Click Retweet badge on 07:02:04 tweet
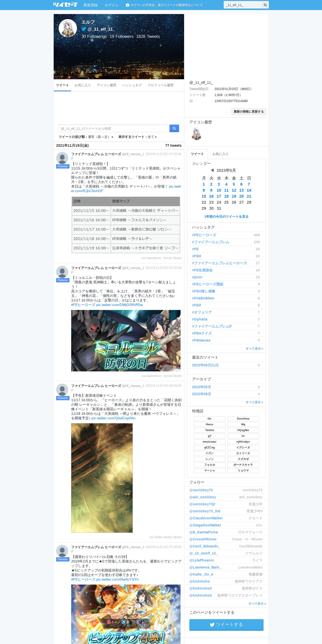Screen dimensions: 322x644 coord(63,167)
